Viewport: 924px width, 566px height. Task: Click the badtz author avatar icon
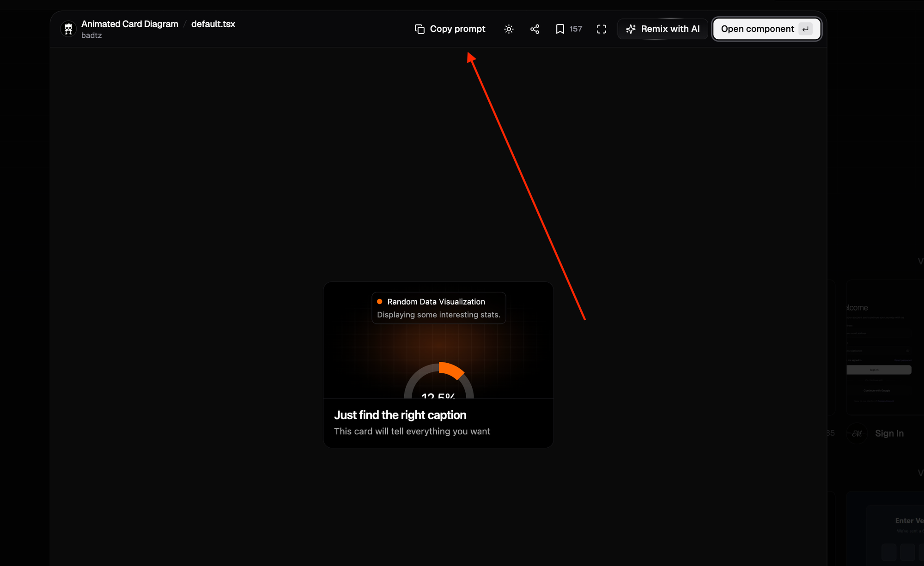point(68,29)
